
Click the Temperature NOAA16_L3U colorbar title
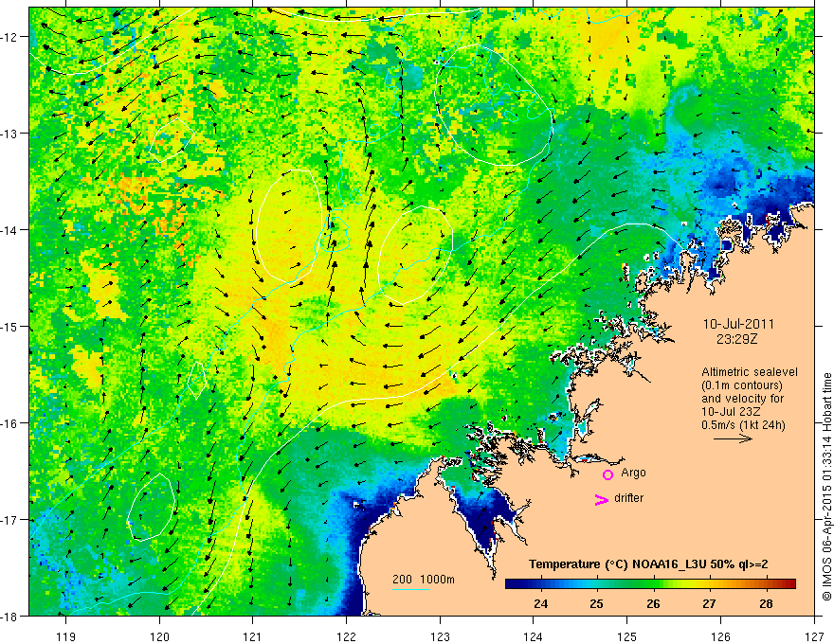click(x=648, y=564)
